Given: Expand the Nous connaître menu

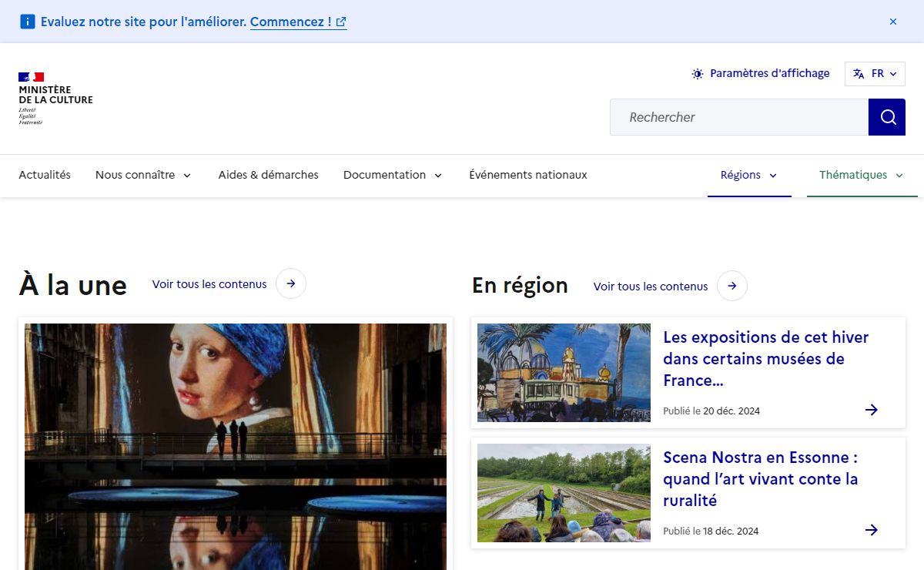Looking at the screenshot, I should coord(143,175).
